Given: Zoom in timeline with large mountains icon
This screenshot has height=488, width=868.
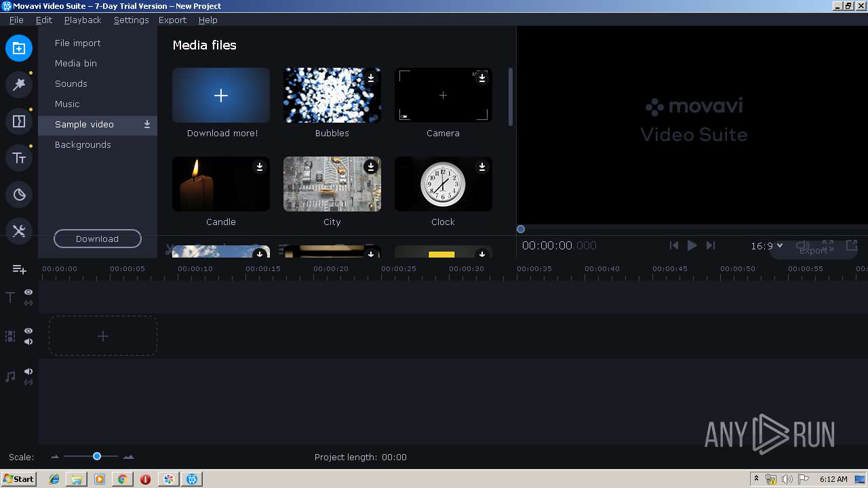Looking at the screenshot, I should [x=128, y=457].
